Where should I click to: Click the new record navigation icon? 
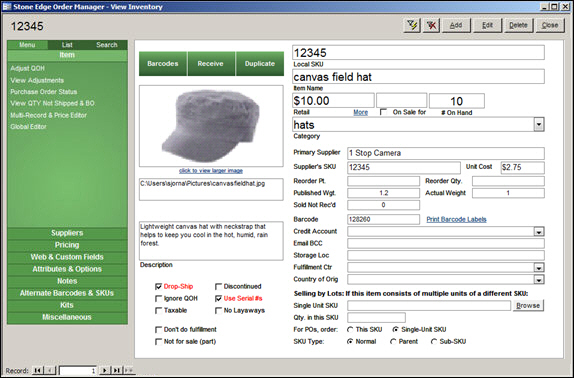click(128, 370)
